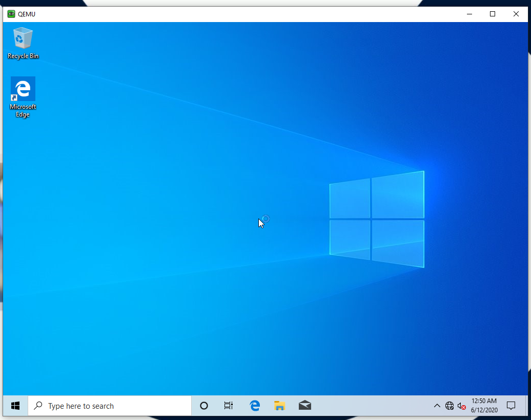Open Task View on the taskbar
Screen dimensions: 531x420
pos(229,406)
